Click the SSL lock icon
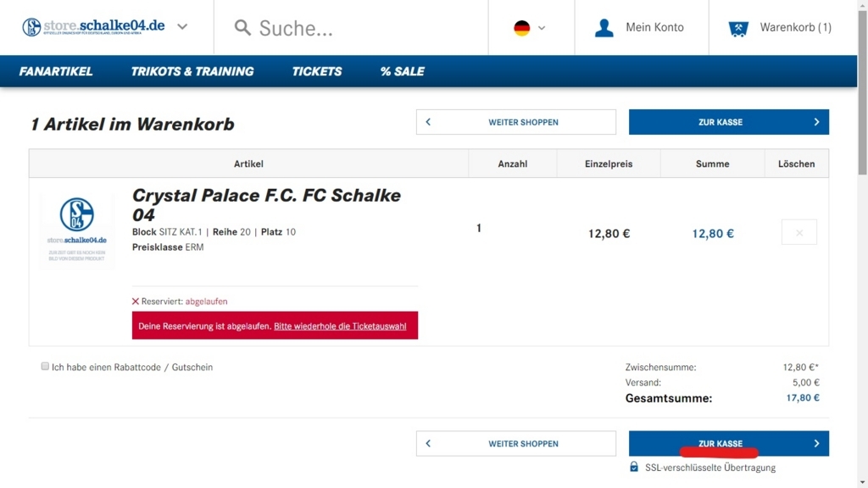The width and height of the screenshot is (868, 488). pos(634,467)
